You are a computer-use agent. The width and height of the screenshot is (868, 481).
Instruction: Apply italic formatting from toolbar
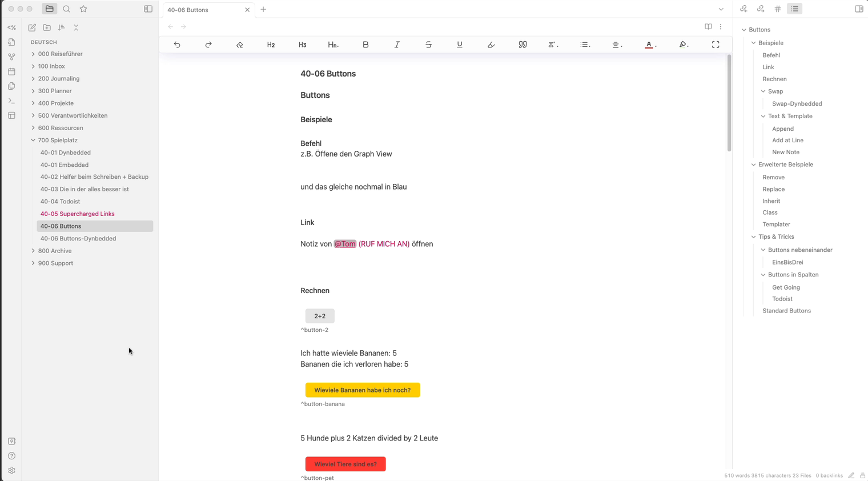[x=397, y=45]
